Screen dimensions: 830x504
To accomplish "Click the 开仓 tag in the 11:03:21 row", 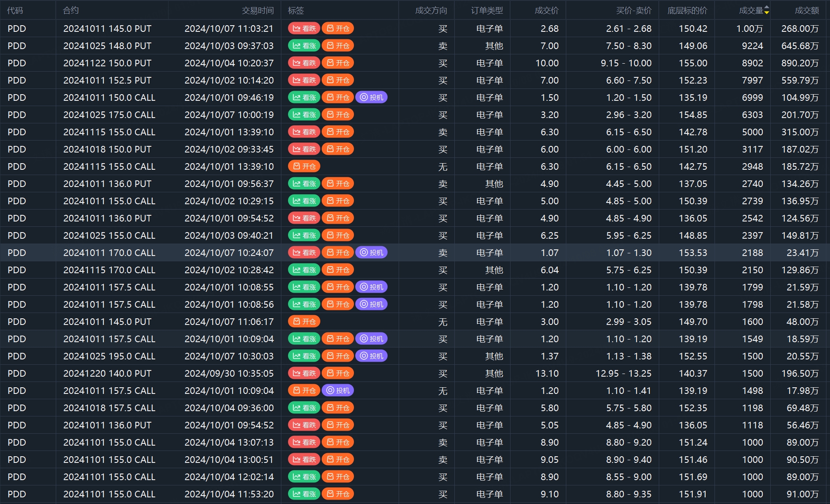I will point(338,28).
